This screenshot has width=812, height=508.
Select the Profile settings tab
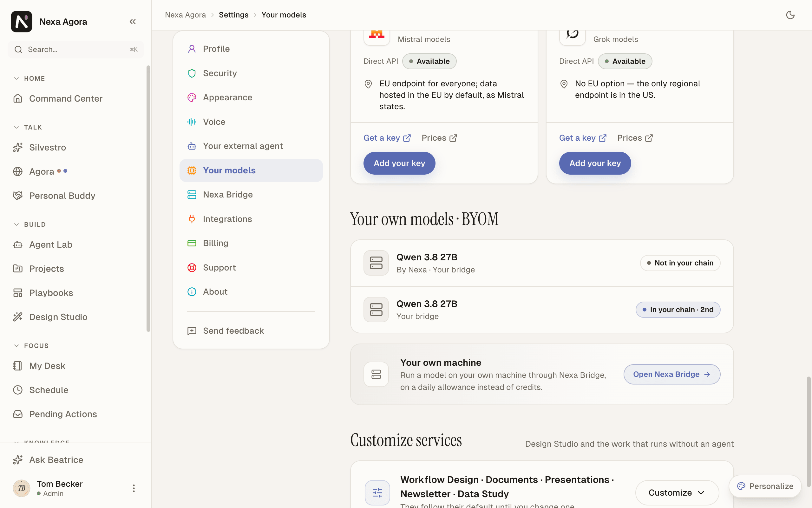pos(251,49)
